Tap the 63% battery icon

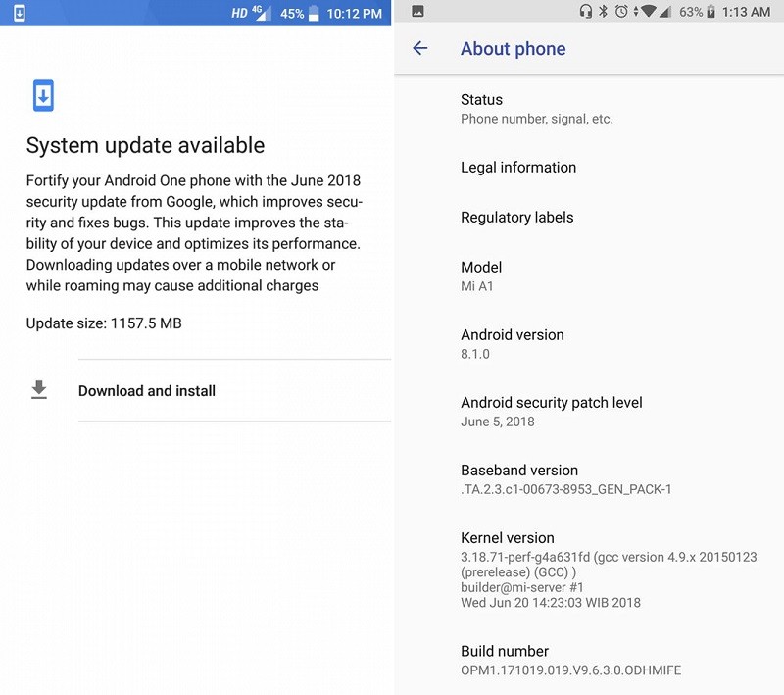pos(710,12)
